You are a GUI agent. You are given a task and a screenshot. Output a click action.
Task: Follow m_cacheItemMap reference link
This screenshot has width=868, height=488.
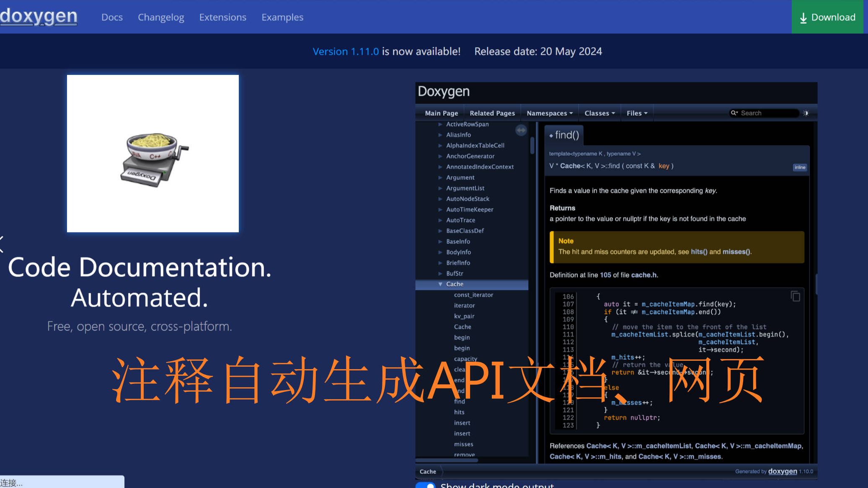pyautogui.click(x=748, y=446)
